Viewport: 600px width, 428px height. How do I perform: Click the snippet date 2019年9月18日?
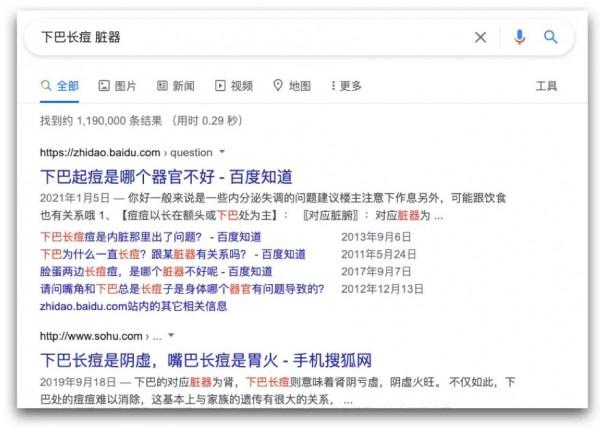click(x=78, y=382)
